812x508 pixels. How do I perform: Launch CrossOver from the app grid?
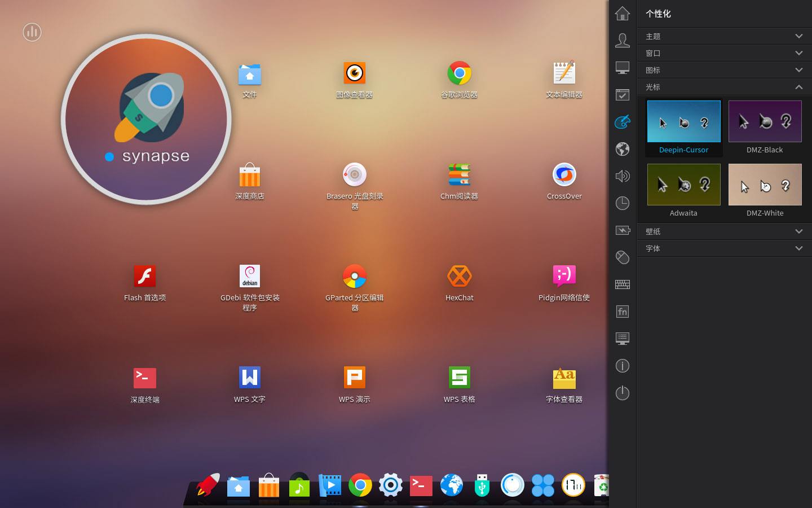[x=564, y=181]
